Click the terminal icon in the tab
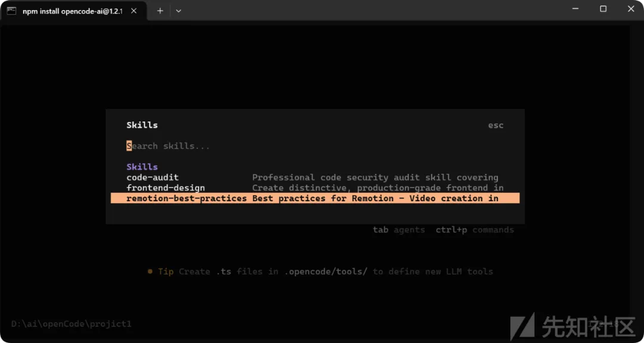The image size is (644, 343). tap(11, 11)
